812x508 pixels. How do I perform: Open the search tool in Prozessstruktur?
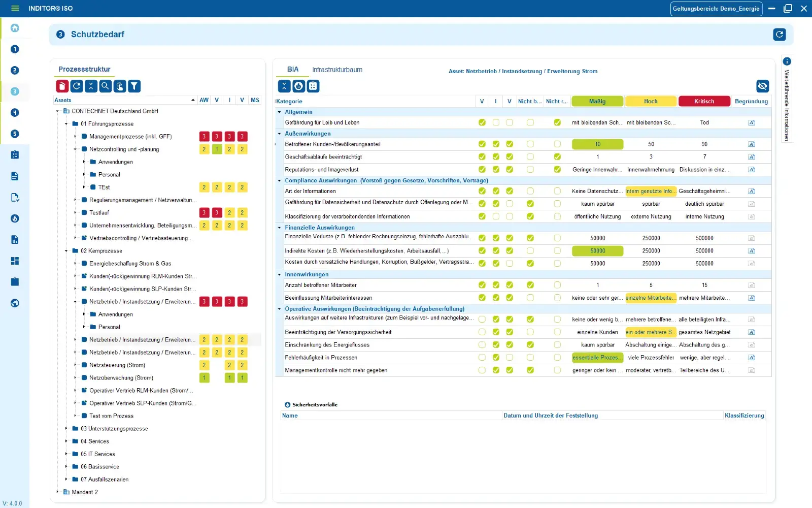tap(105, 86)
